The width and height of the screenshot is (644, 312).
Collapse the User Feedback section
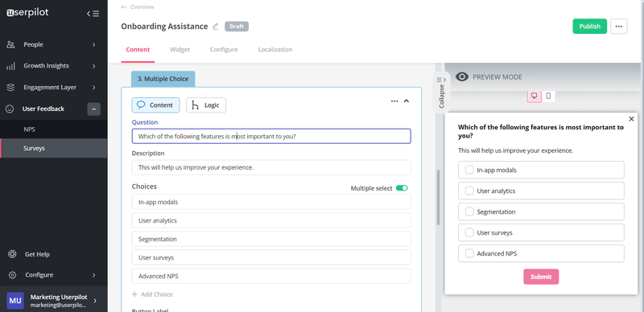point(93,109)
